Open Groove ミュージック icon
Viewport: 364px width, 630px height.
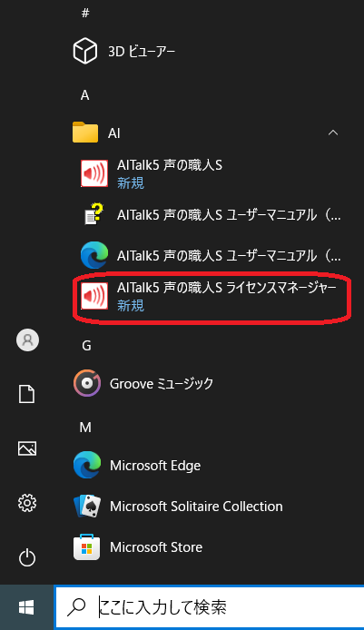87,383
